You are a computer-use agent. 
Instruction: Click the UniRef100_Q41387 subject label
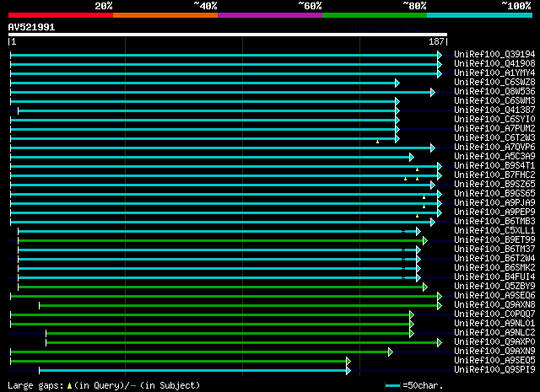494,110
